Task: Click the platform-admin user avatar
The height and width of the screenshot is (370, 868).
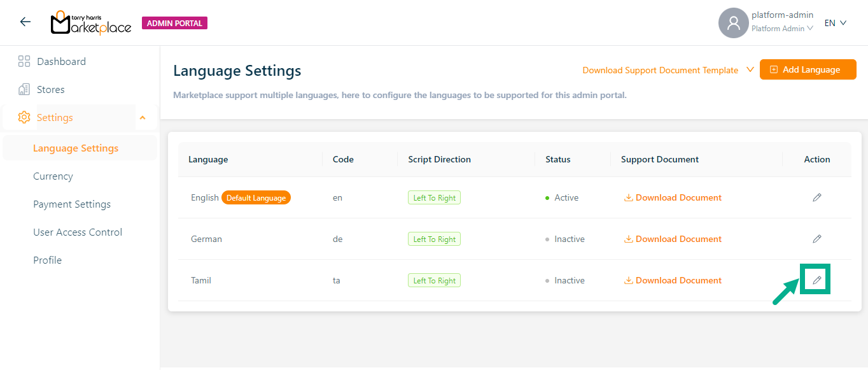Action: (733, 23)
